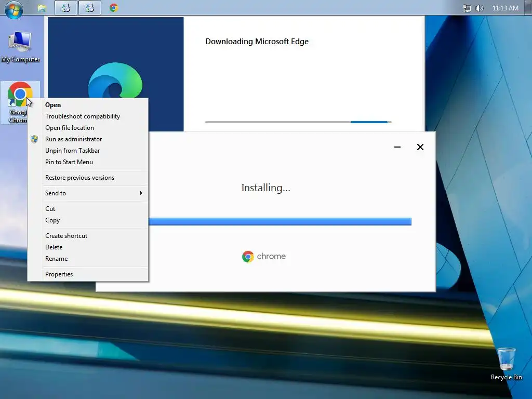532x399 pixels.
Task: Select the Recycle Bin desktop icon
Action: pos(506,364)
